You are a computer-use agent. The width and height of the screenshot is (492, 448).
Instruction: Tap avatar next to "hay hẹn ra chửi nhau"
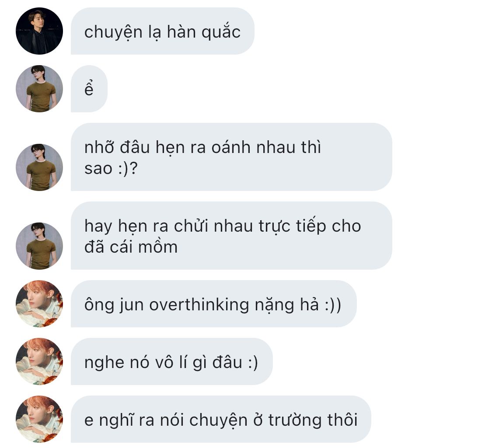39,246
